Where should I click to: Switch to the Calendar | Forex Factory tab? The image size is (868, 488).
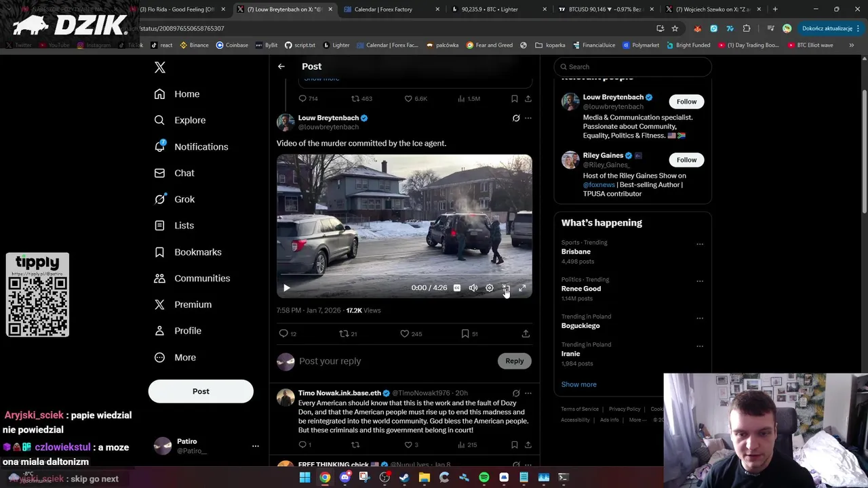pos(391,9)
